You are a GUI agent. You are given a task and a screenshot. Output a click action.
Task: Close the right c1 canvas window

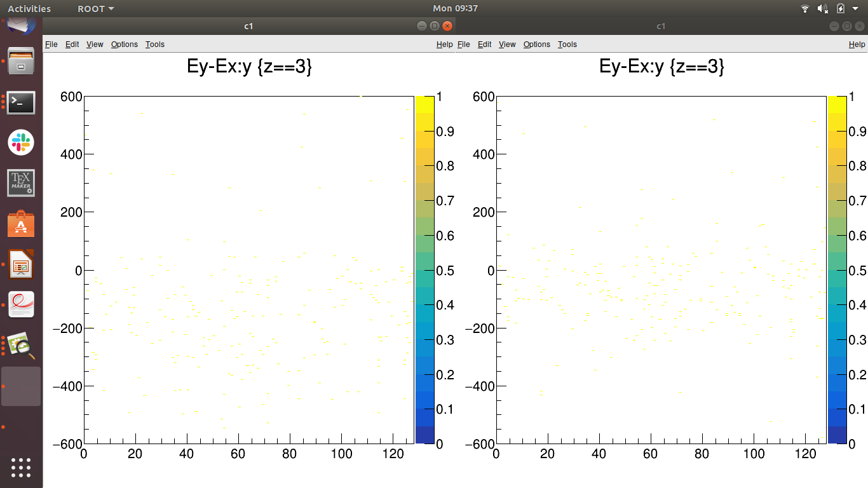tap(859, 26)
